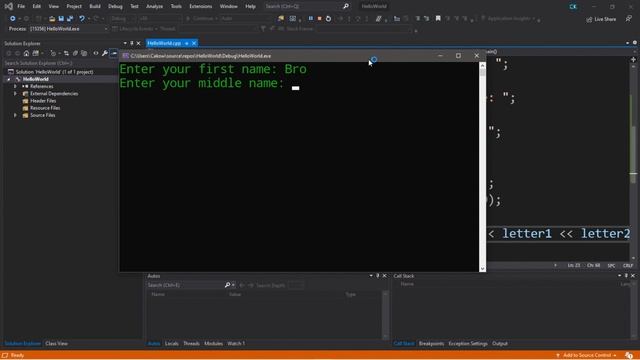Click the Switch Views icon next to Home
Image resolution: width=640 pixels, height=360 pixels.
tap(36, 53)
